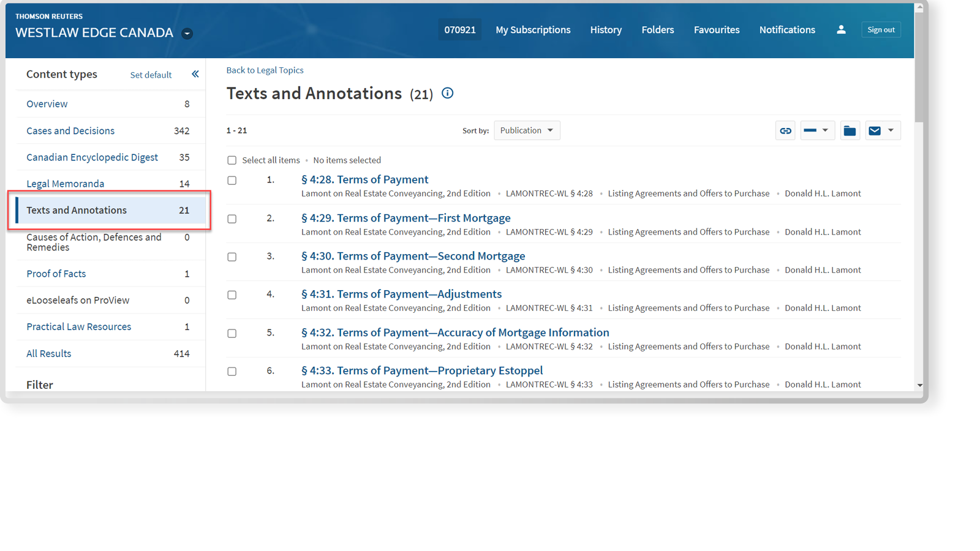Screen dimensions: 980x551
Task: Click the email envelope icon
Action: (875, 130)
